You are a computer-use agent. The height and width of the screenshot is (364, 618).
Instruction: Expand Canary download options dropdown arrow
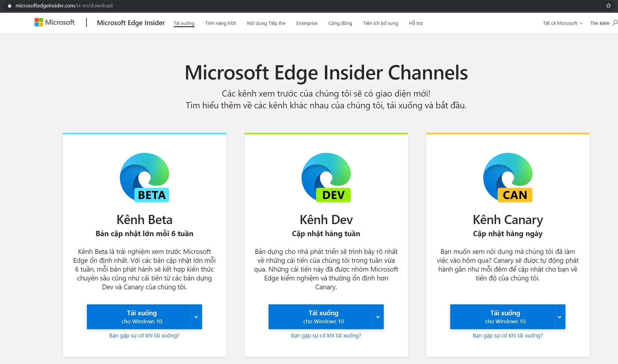(x=560, y=317)
